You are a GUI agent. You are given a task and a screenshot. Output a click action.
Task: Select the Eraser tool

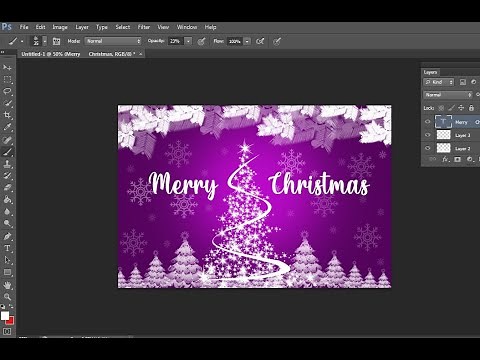(7, 188)
